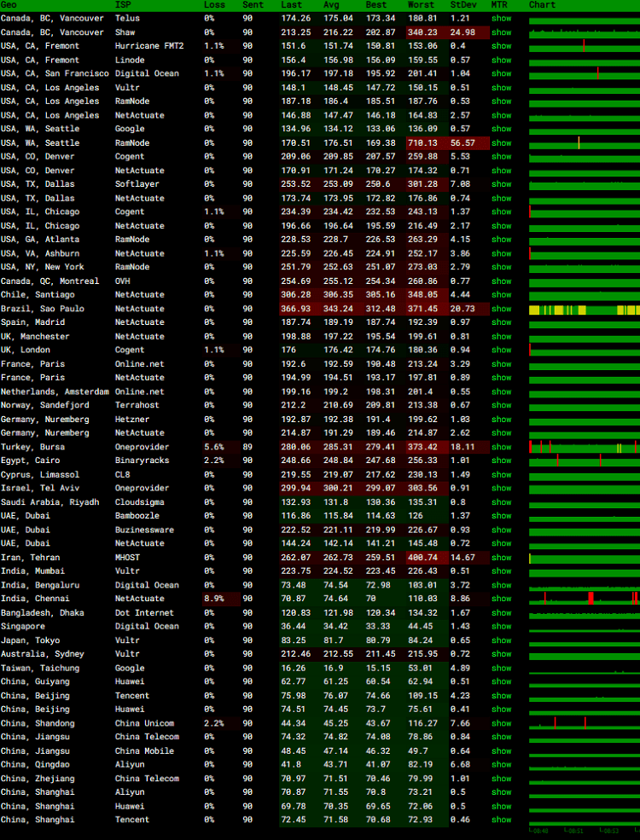Select the Hetzner ISP cell
This screenshot has height=840, width=640.
tap(132, 419)
